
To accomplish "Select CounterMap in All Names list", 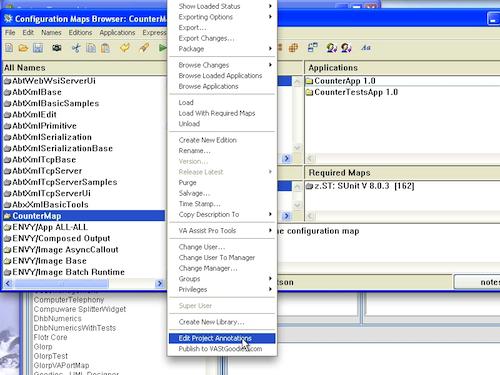I will click(84, 216).
